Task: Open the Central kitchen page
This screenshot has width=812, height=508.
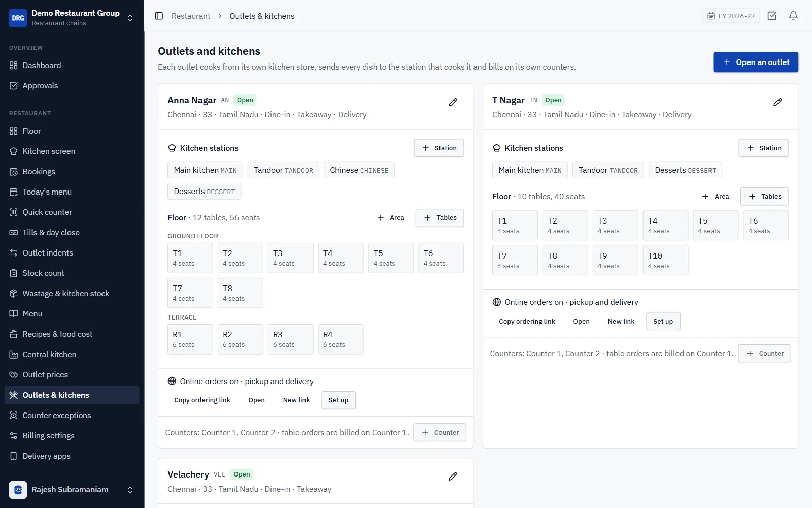Action: tap(72, 355)
